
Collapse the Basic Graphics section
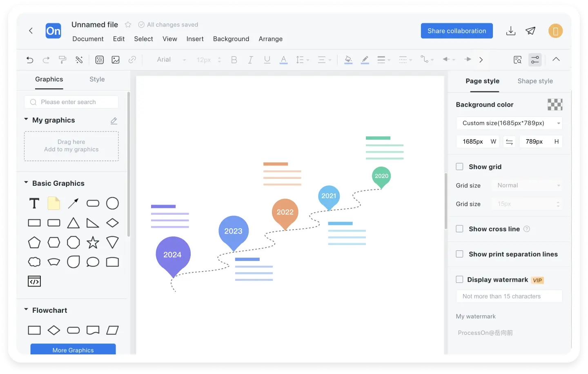(26, 183)
